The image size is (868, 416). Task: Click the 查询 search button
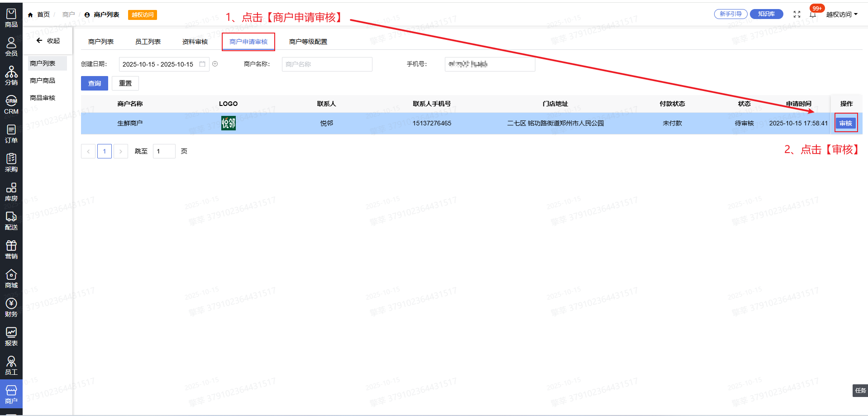click(95, 83)
